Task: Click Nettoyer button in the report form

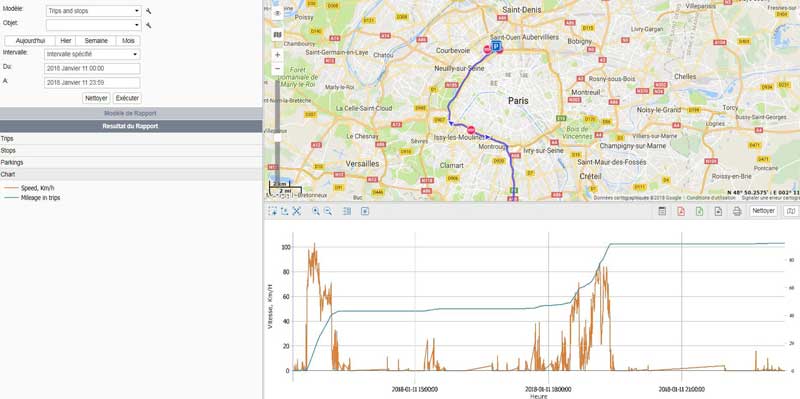Action: click(x=96, y=98)
